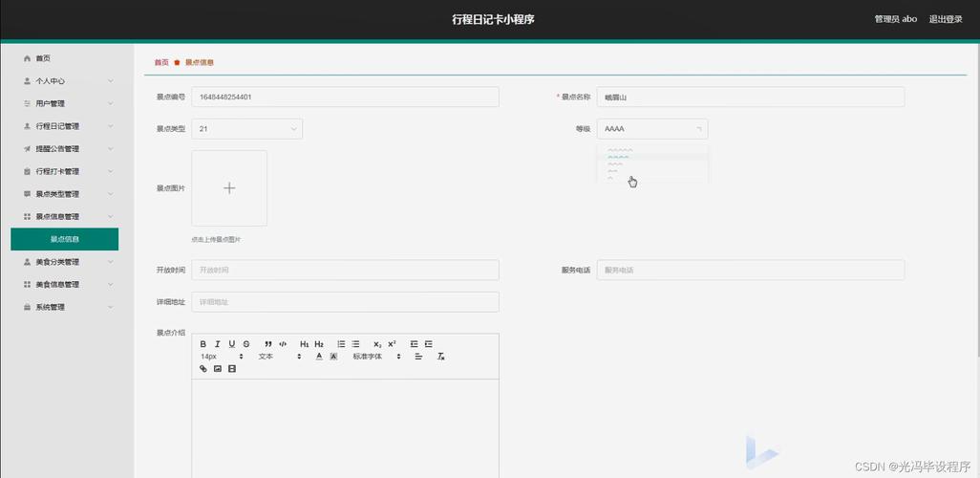Insert a blockquote using the quote icon

(x=268, y=344)
